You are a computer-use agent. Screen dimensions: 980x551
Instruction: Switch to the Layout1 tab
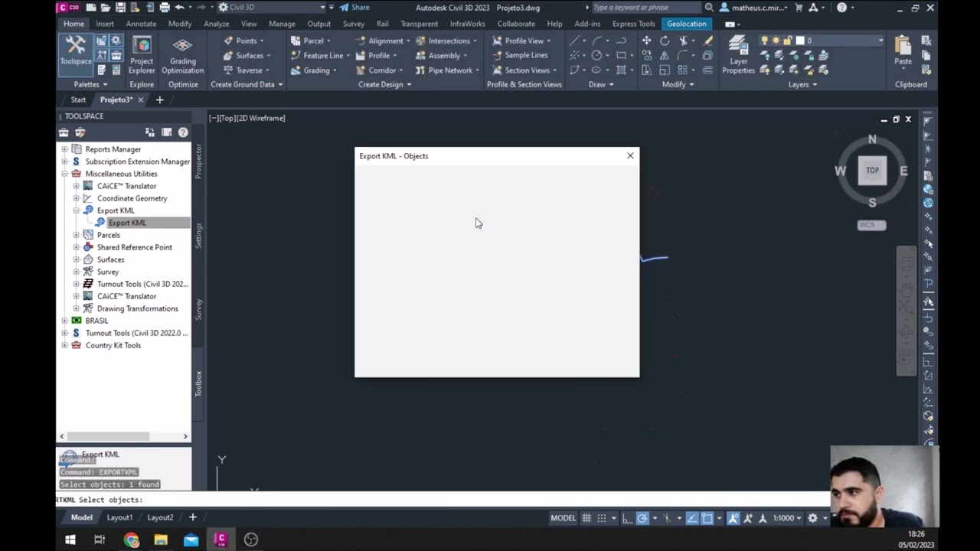(119, 517)
